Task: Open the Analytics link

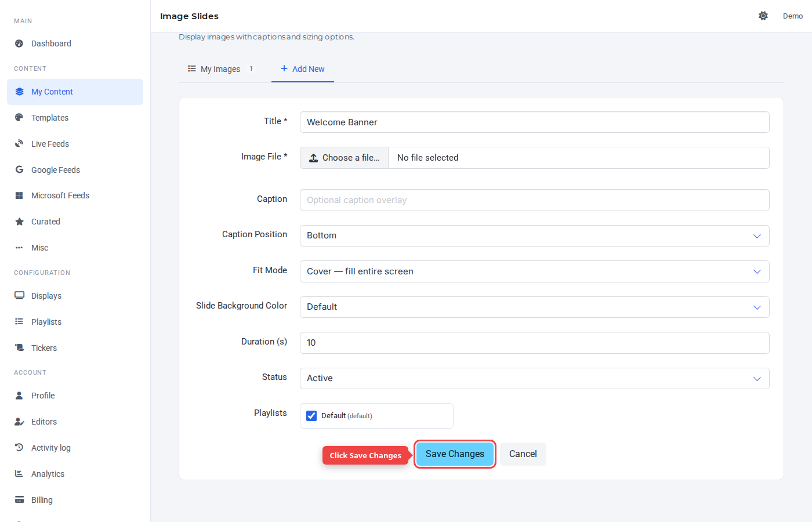Action: (75, 474)
